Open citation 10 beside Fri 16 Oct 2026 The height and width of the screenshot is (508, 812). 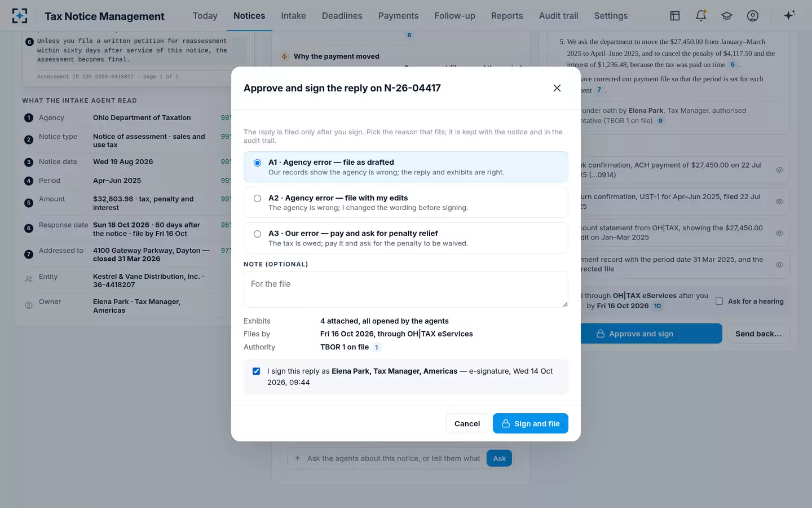coord(657,306)
